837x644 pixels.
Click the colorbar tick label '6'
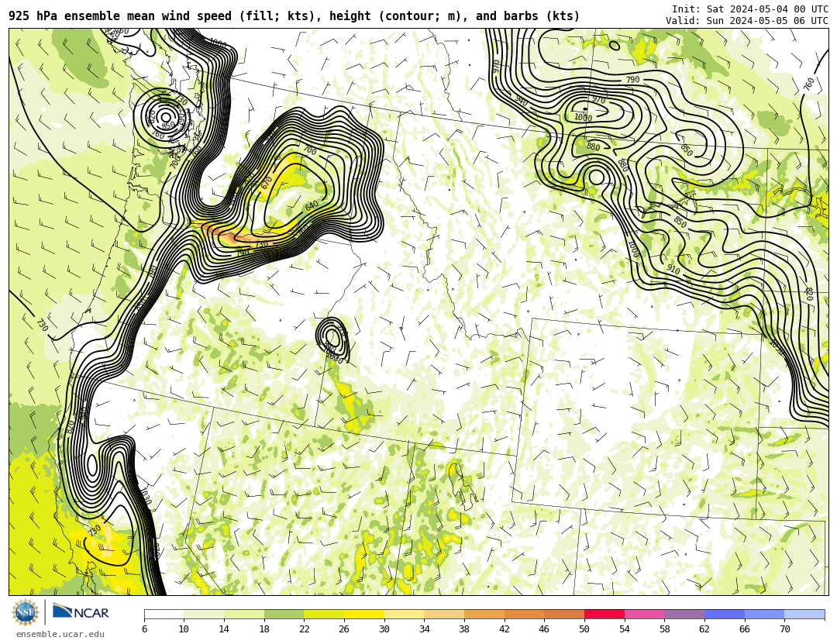(x=144, y=629)
